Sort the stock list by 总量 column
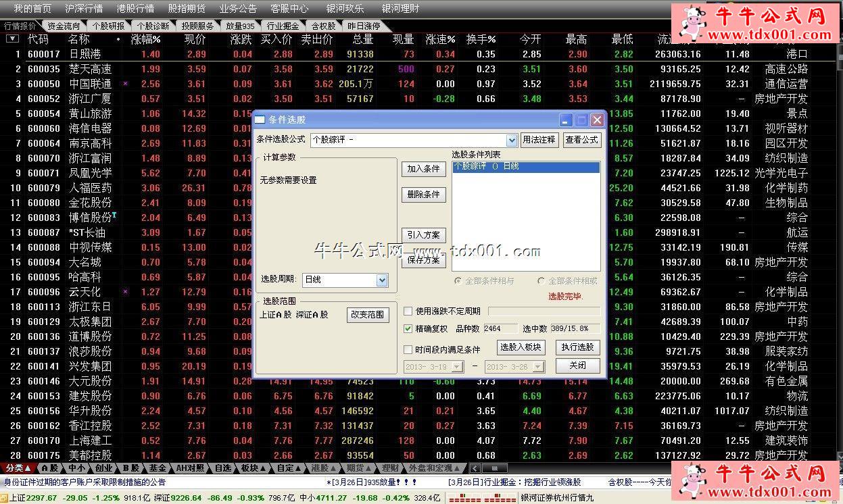 tap(362, 40)
